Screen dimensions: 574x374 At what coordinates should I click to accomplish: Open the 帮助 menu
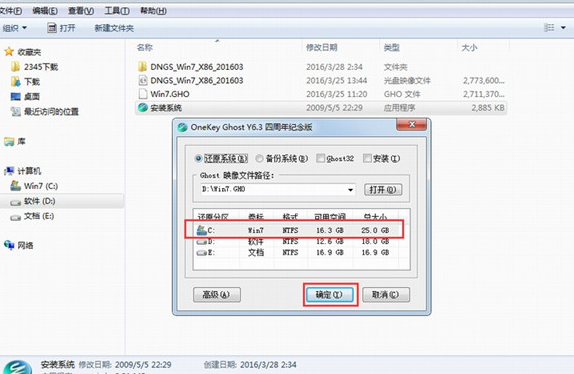coord(153,11)
